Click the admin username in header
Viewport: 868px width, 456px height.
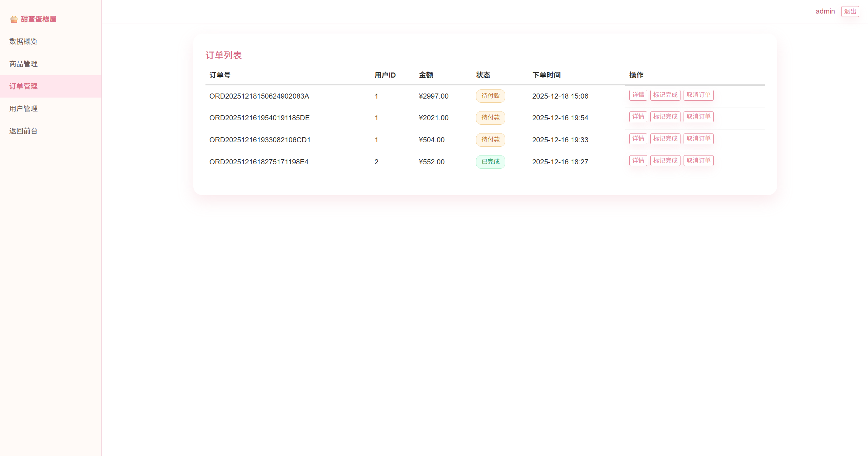825,11
